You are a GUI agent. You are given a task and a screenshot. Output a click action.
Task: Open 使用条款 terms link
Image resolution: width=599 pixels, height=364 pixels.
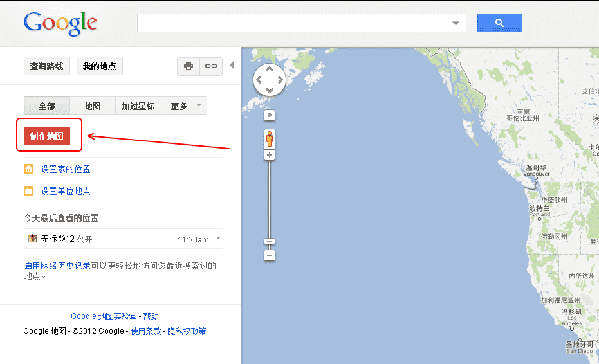pos(146,331)
